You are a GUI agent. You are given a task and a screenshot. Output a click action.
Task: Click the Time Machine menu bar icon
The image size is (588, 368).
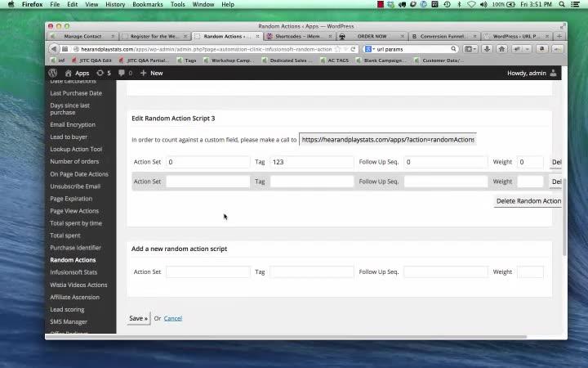pyautogui.click(x=447, y=5)
